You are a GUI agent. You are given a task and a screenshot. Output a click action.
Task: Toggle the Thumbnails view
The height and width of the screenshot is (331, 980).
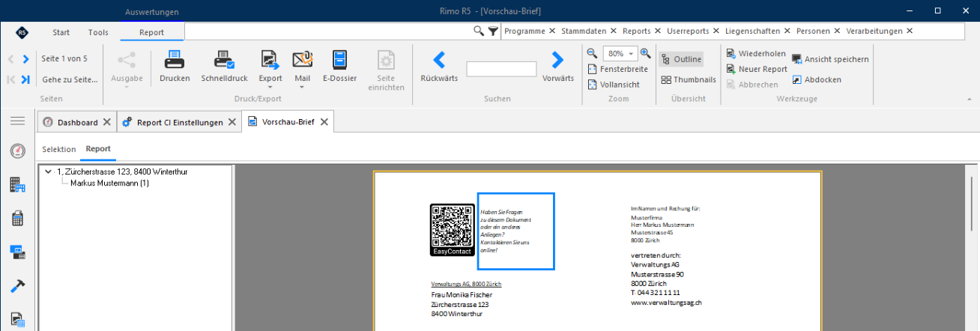click(x=689, y=79)
